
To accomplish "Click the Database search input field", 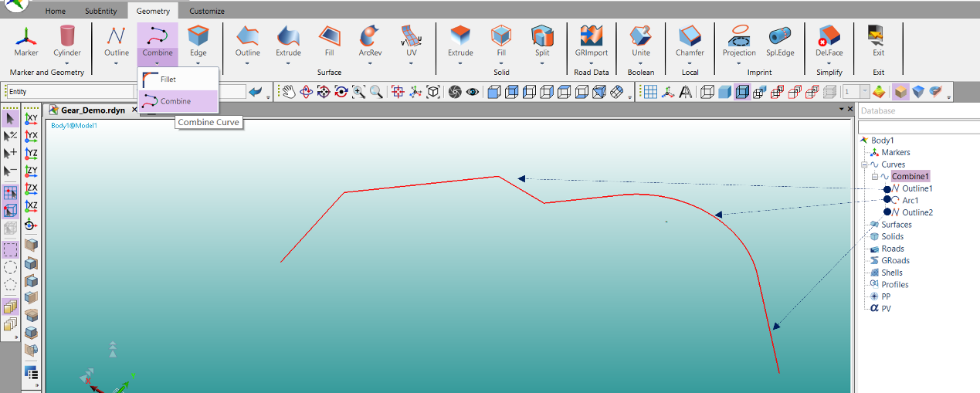I will click(x=917, y=127).
